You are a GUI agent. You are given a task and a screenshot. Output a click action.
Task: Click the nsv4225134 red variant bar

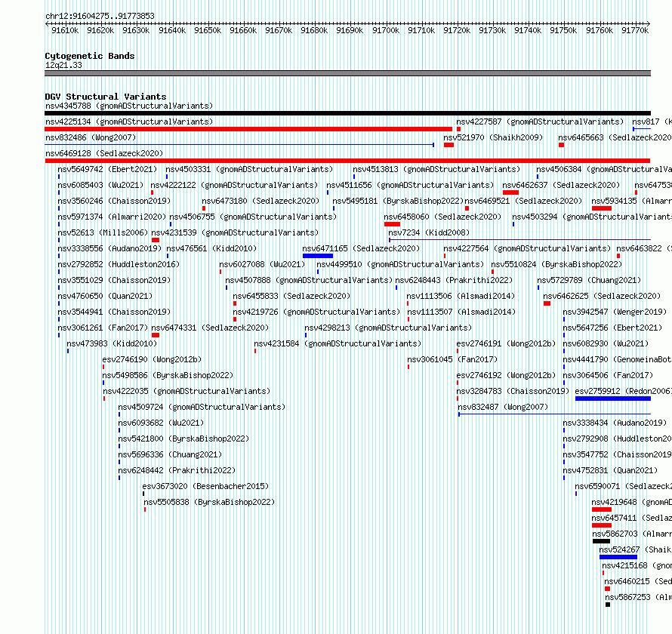pos(248,129)
